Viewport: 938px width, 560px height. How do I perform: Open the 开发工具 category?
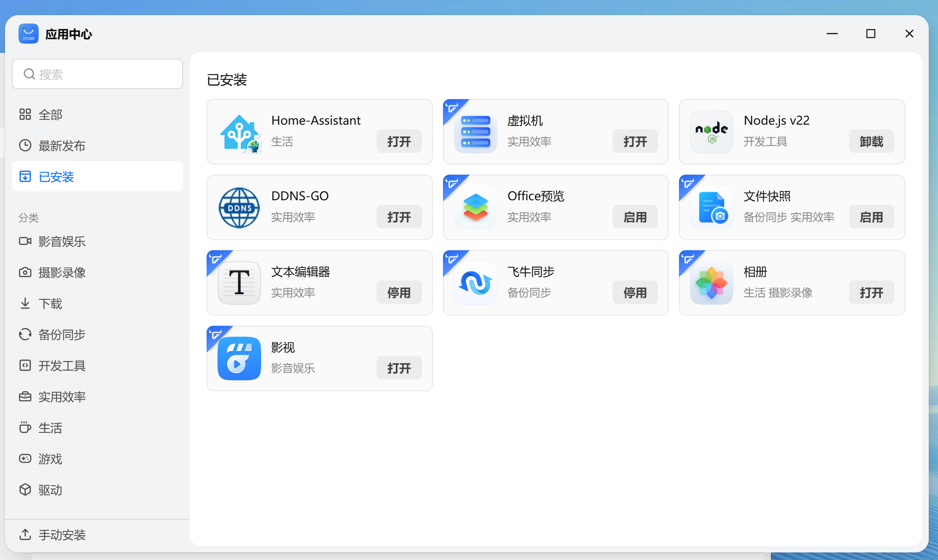tap(62, 366)
